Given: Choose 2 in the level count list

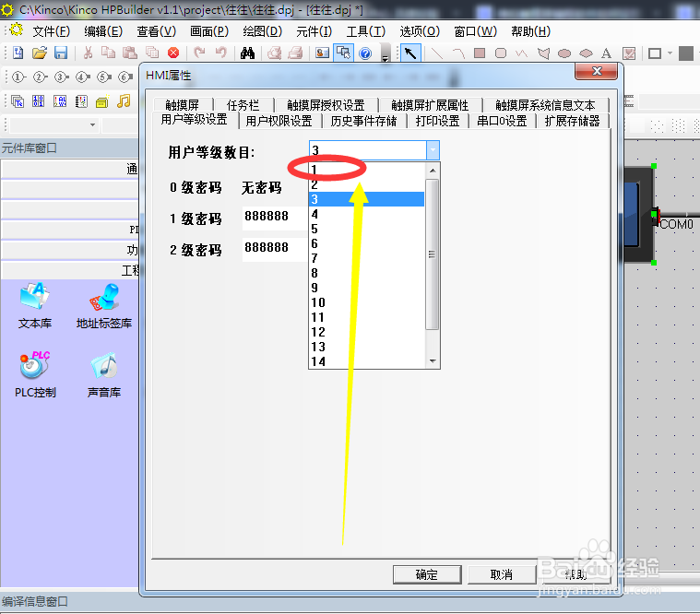Looking at the screenshot, I should (x=366, y=184).
